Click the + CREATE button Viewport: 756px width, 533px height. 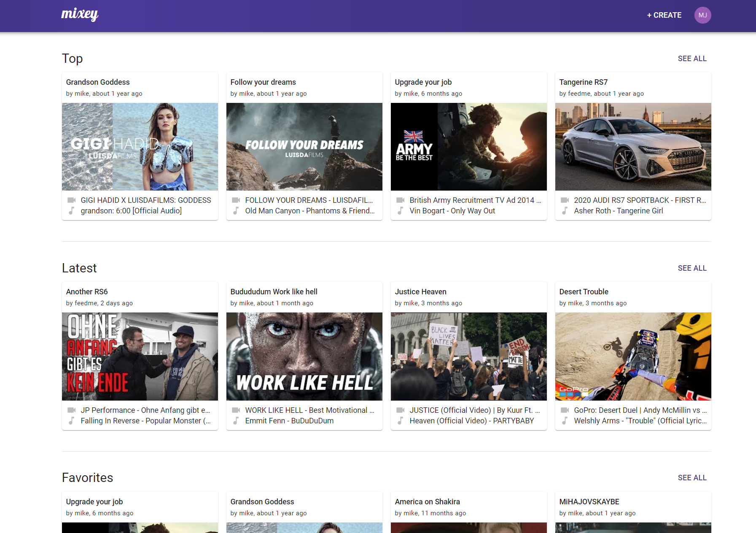[x=664, y=15]
